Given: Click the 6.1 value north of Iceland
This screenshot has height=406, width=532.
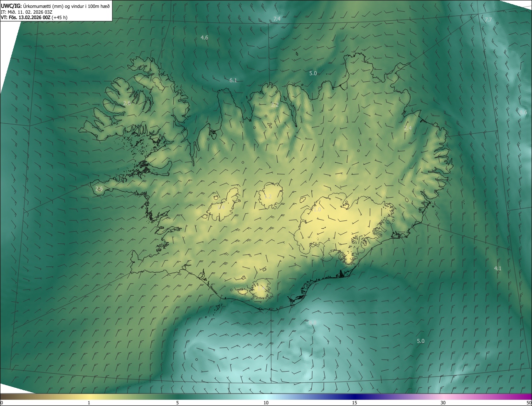Looking at the screenshot, I should (x=233, y=81).
